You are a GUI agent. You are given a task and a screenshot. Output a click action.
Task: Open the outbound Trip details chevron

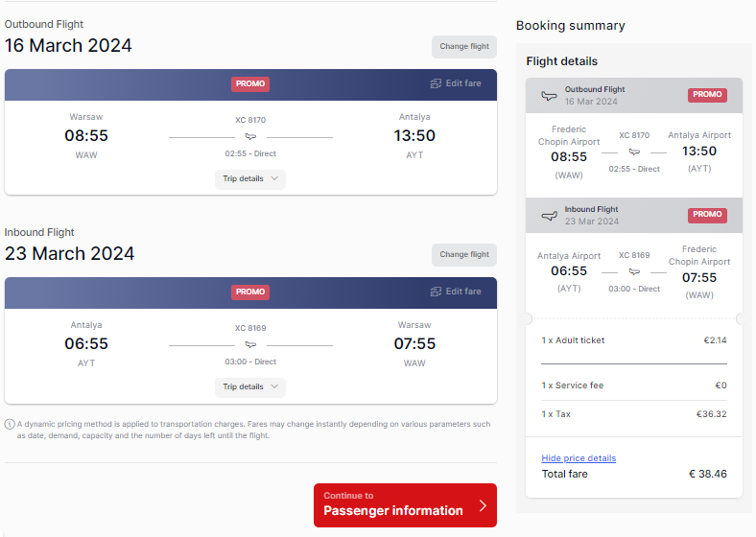(x=274, y=178)
